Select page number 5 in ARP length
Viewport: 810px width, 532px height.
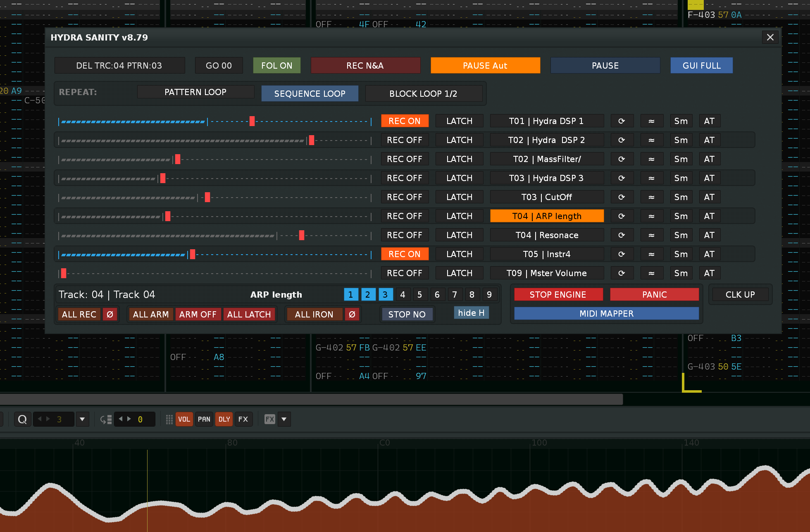pyautogui.click(x=420, y=295)
